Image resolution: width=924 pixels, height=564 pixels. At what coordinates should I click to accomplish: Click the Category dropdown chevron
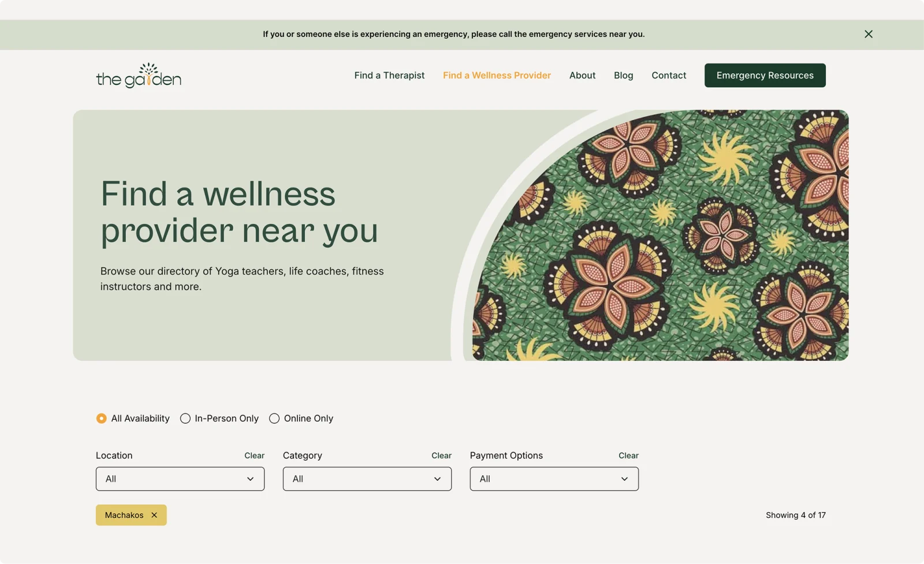pyautogui.click(x=437, y=479)
